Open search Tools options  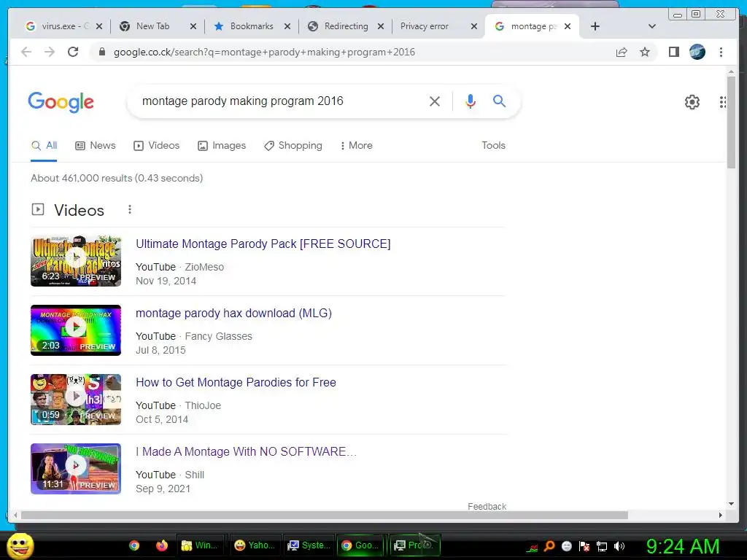pyautogui.click(x=493, y=145)
